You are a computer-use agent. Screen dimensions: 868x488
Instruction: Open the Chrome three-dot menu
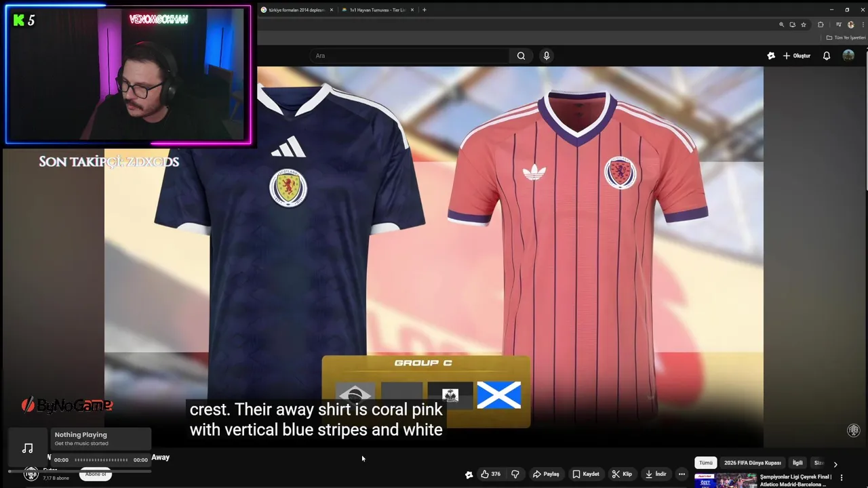point(863,24)
